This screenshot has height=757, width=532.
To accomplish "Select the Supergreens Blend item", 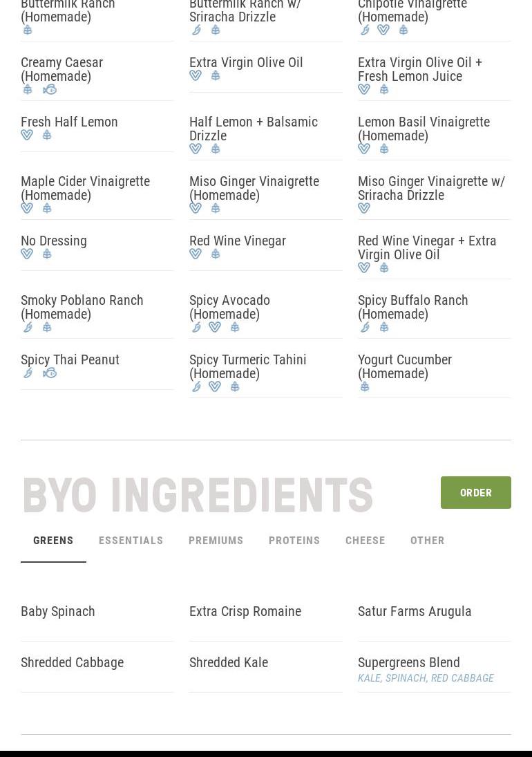I will click(408, 662).
